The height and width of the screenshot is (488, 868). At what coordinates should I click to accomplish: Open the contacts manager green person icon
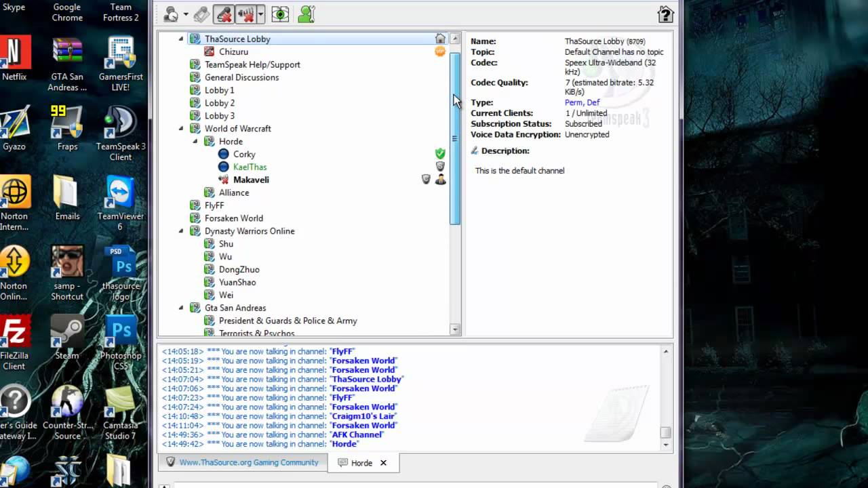pos(307,14)
